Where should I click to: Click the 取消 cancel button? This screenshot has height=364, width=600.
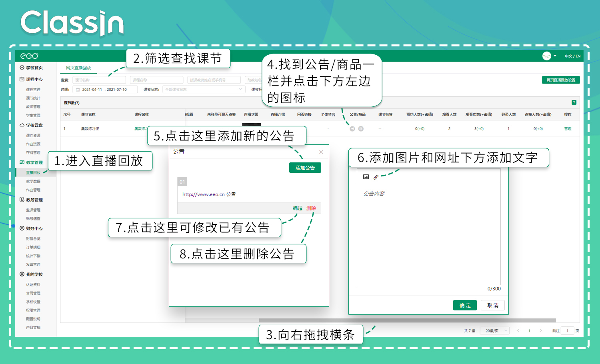coord(493,305)
